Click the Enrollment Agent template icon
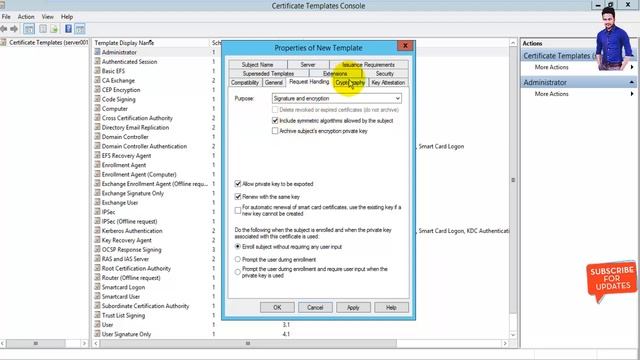The image size is (640, 360). tap(97, 164)
